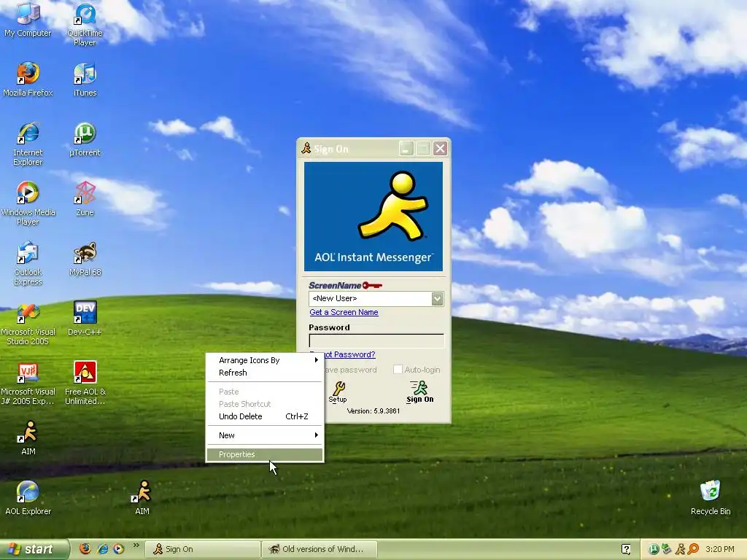Open Properties from the context menu
747x560 pixels.
(266, 454)
